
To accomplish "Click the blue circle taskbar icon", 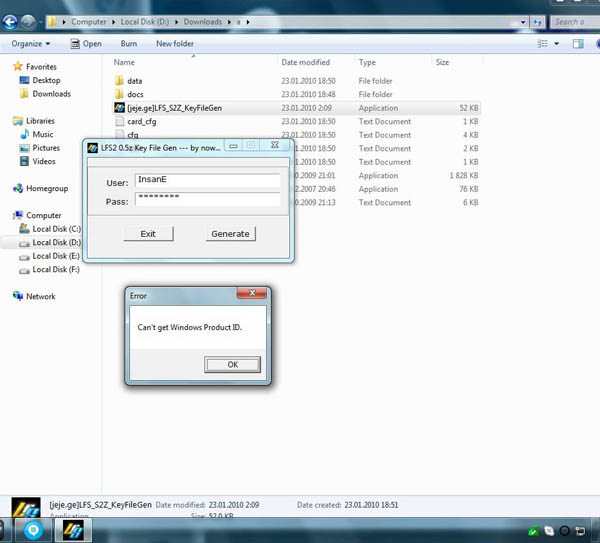I will [33, 530].
